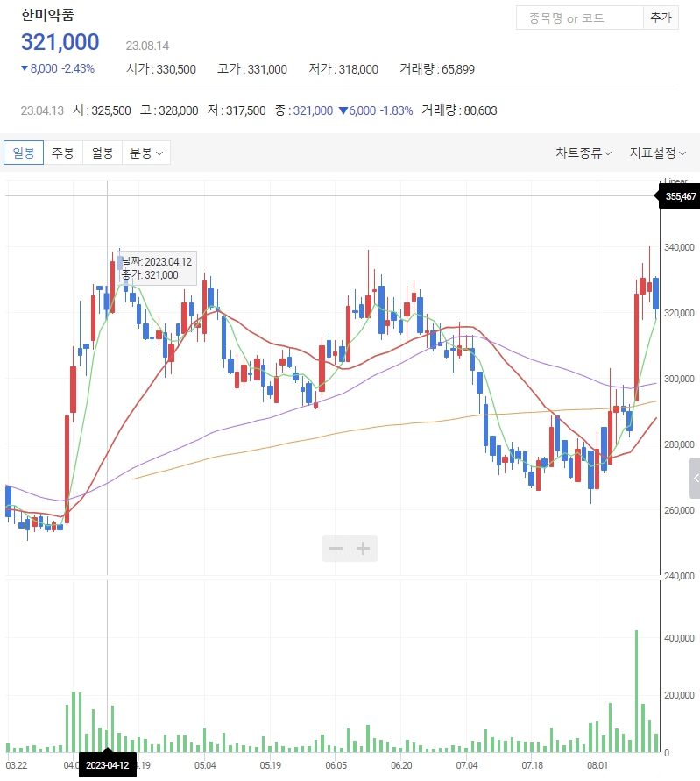Image resolution: width=700 pixels, height=781 pixels.
Task: Click the 고가: 331,000 high price text
Action: (252, 68)
